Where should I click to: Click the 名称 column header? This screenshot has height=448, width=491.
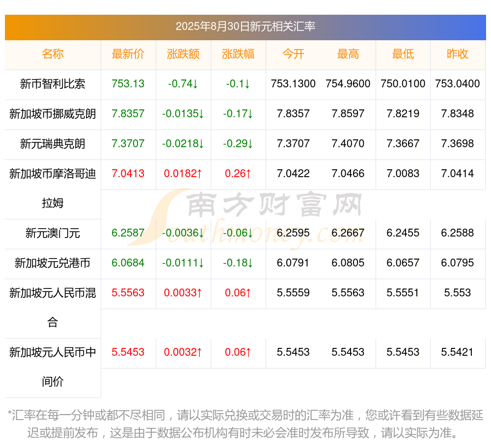[53, 54]
